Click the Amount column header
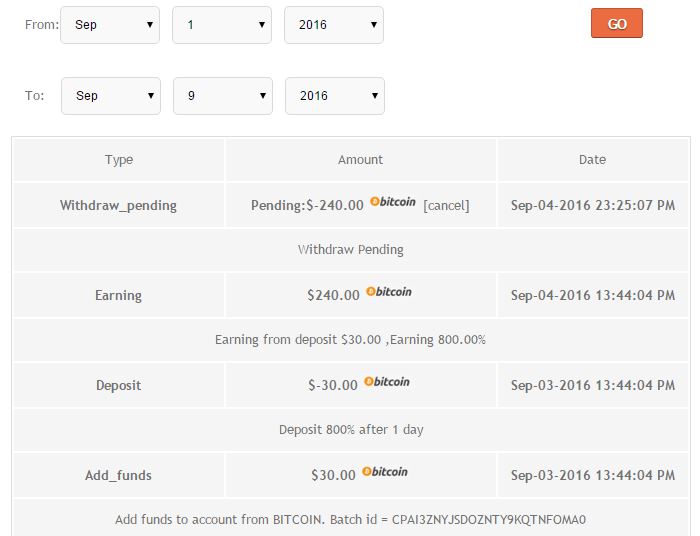The width and height of the screenshot is (700, 536). (360, 160)
